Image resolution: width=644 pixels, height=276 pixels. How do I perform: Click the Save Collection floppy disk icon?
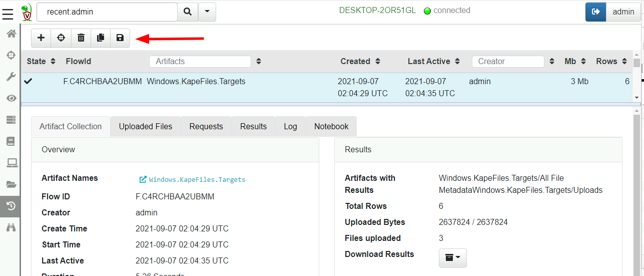120,38
